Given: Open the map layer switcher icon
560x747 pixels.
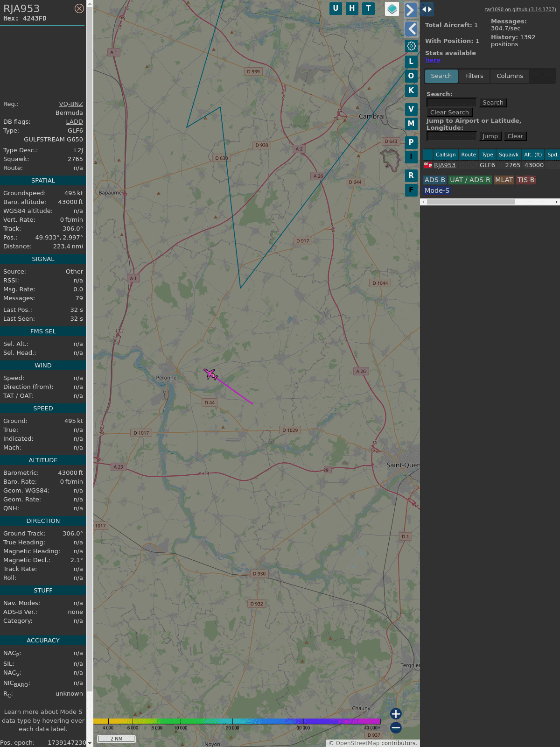Looking at the screenshot, I should pos(392,8).
